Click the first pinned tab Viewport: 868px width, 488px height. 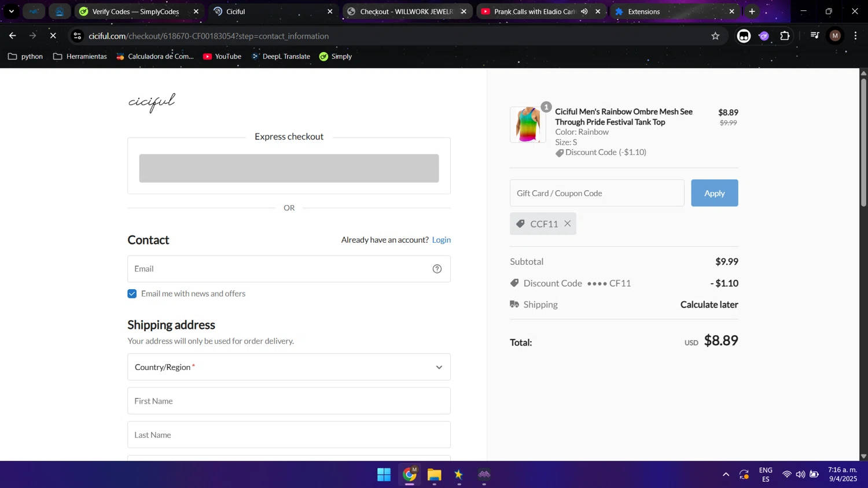click(34, 12)
